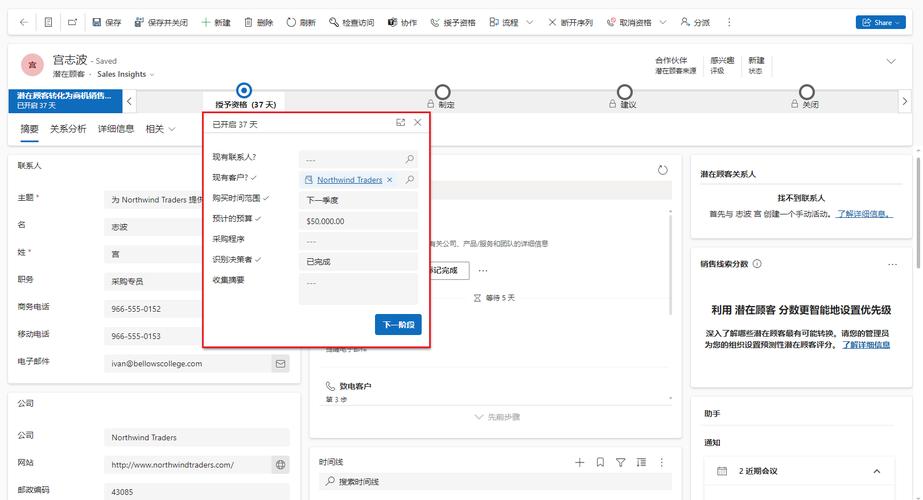Image resolution: width=923 pixels, height=500 pixels.
Task: Refresh the up next panel
Action: pyautogui.click(x=663, y=170)
